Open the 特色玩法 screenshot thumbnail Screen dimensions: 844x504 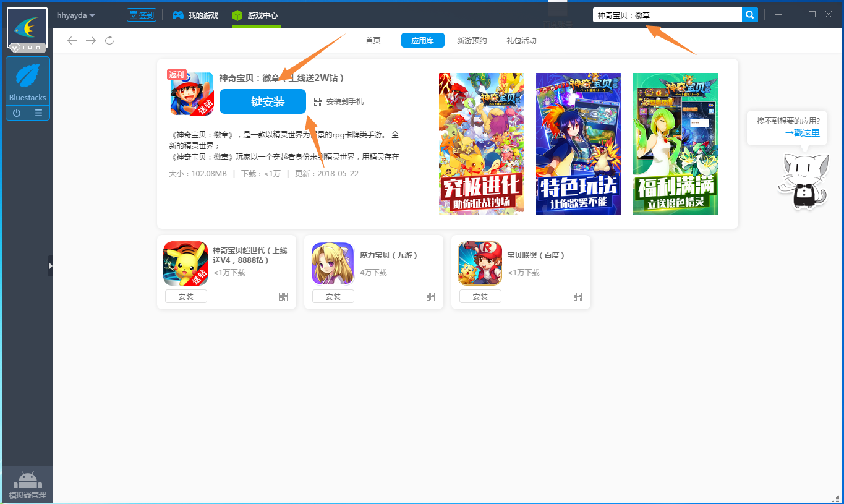(579, 144)
